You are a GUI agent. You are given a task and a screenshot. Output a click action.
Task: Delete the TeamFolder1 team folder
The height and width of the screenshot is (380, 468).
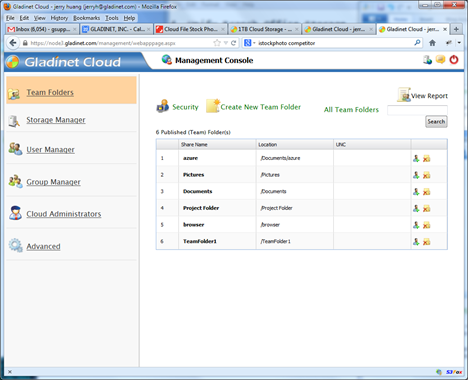tap(426, 242)
